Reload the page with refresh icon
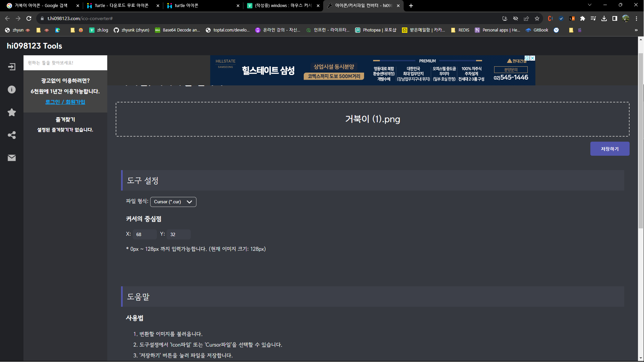 (x=29, y=18)
